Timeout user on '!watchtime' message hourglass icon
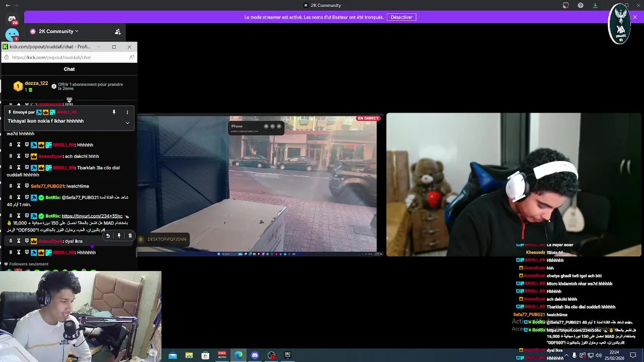 point(19,186)
